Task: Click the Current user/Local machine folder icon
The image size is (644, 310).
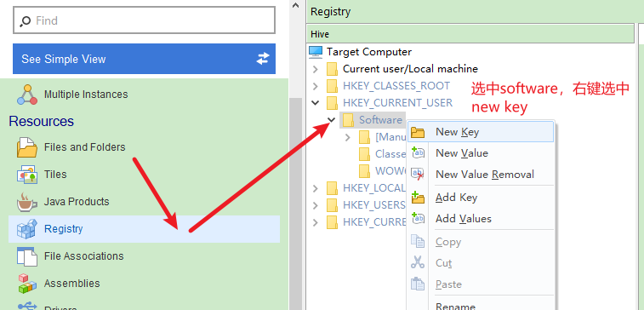Action: point(332,69)
